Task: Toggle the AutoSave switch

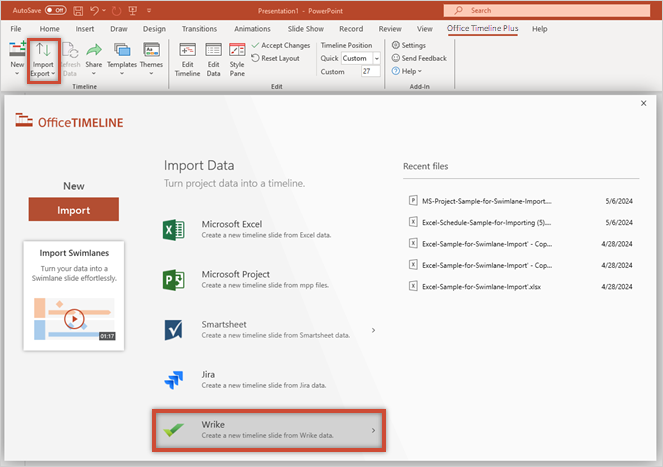Action: tap(56, 10)
